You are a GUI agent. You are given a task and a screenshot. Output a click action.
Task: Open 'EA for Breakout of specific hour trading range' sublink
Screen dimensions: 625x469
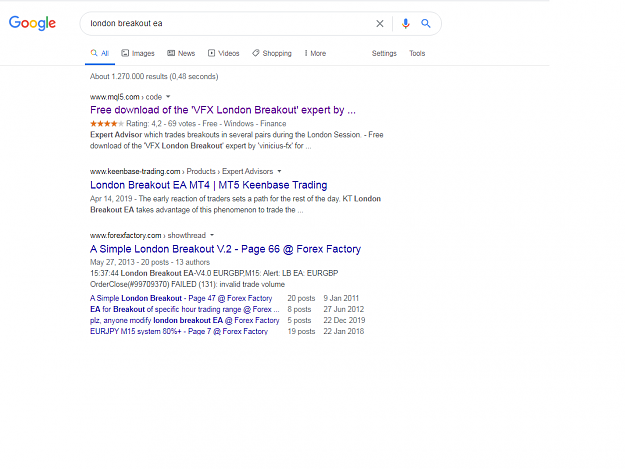point(185,309)
